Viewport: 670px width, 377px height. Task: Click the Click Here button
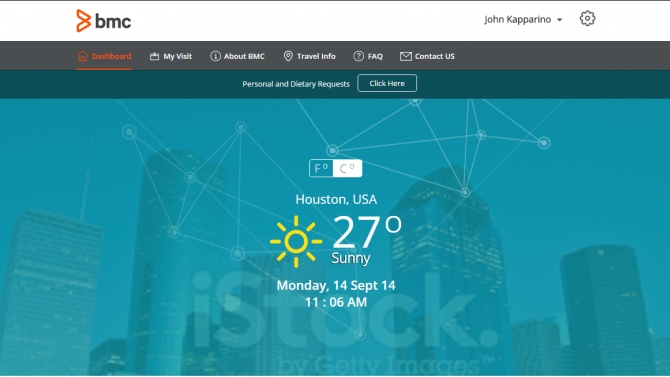(387, 83)
